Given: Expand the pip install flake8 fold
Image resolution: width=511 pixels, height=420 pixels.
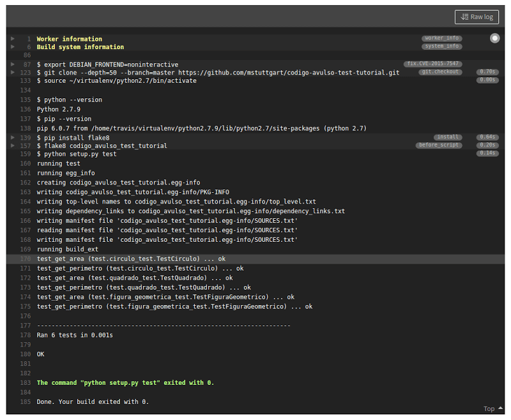Looking at the screenshot, I should point(13,137).
